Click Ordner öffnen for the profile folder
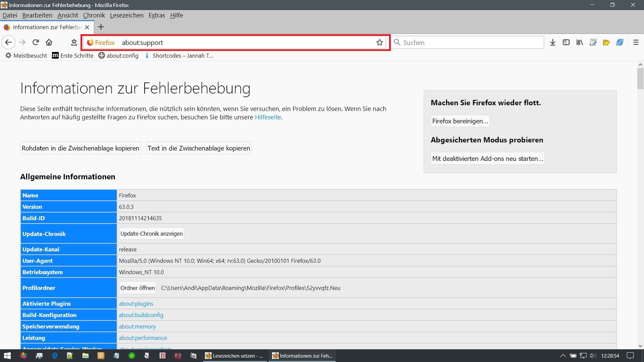Viewport: 644px width, 362px height. tap(138, 288)
